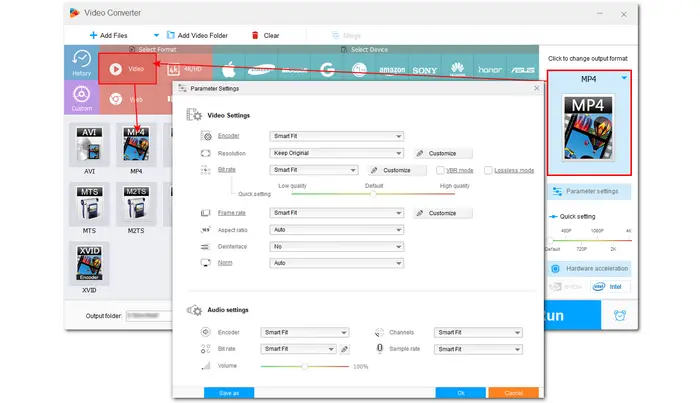Click the Norm help link
700x403 pixels.
(225, 263)
